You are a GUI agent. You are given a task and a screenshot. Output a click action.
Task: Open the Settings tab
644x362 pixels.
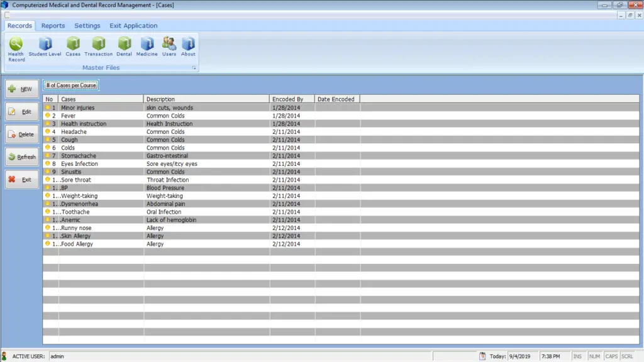87,26
